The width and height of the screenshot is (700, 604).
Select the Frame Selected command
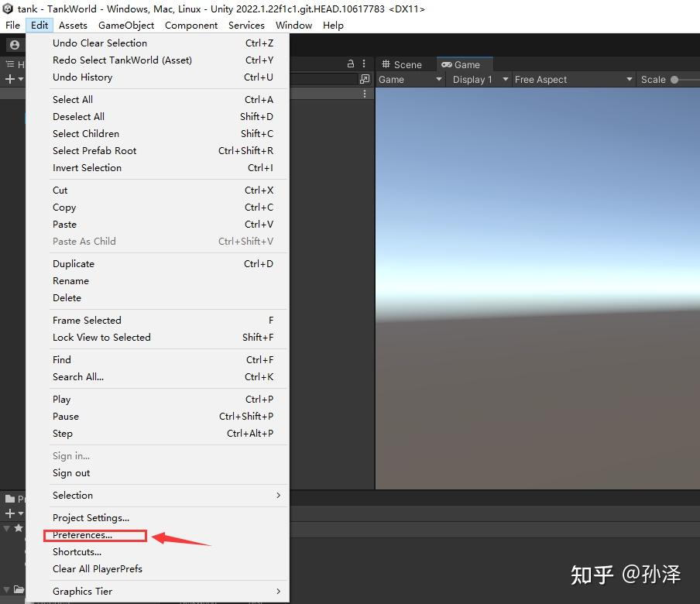tap(87, 320)
